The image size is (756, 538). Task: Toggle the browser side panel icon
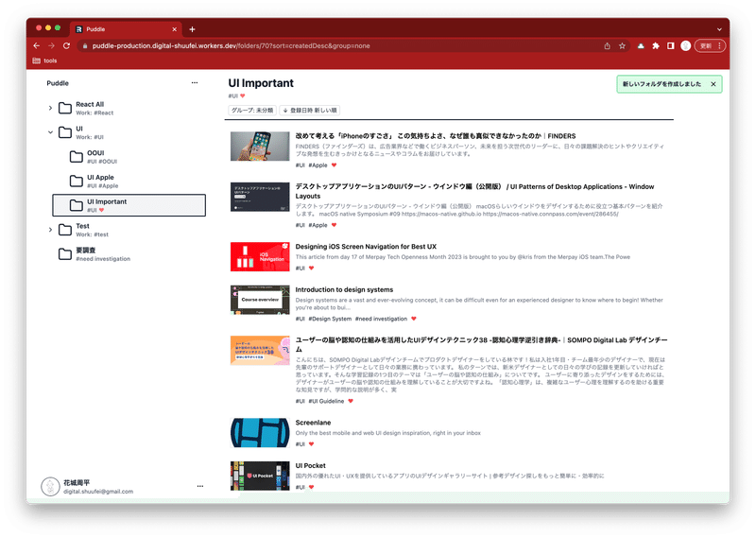671,45
